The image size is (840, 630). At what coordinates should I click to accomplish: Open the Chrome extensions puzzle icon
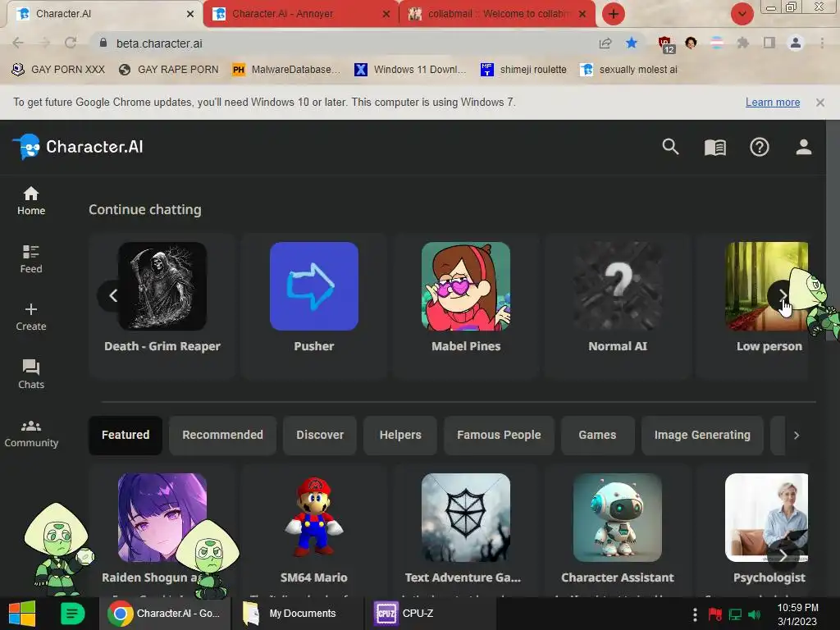742,43
